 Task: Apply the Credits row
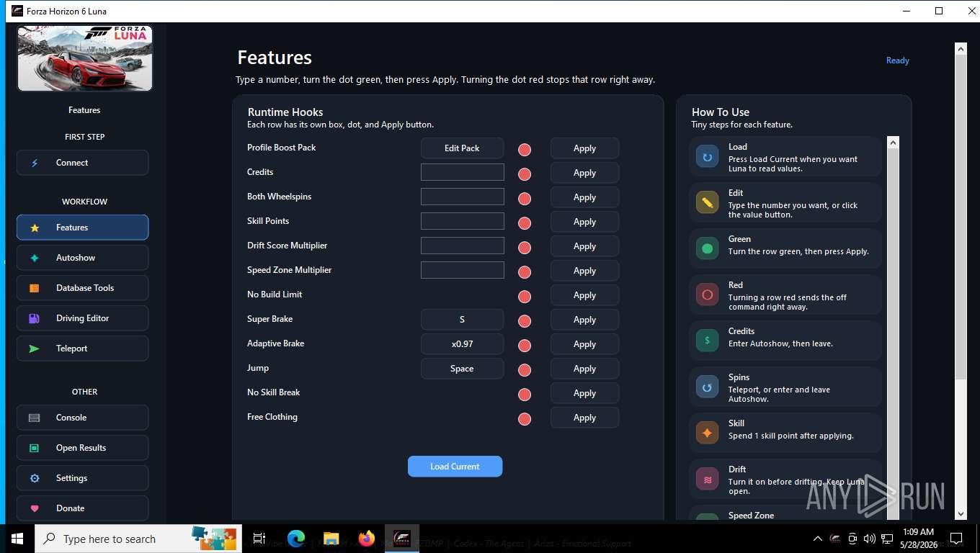pos(584,173)
